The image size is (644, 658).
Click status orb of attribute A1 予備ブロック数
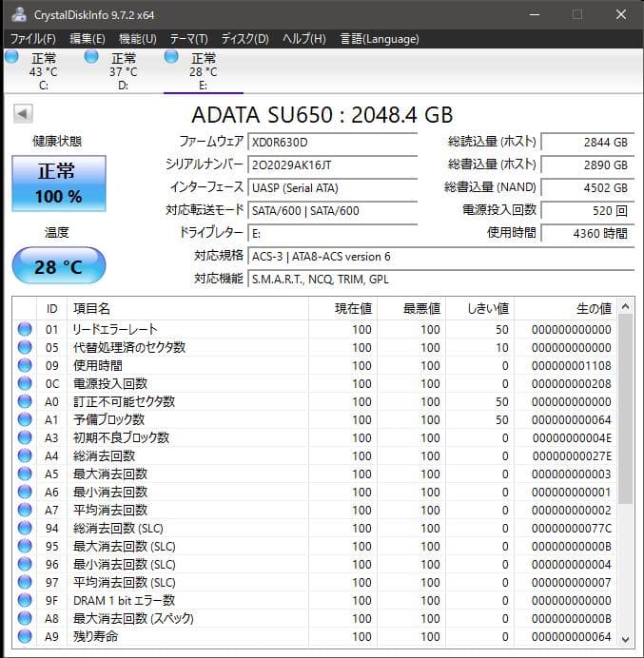pyautogui.click(x=25, y=419)
